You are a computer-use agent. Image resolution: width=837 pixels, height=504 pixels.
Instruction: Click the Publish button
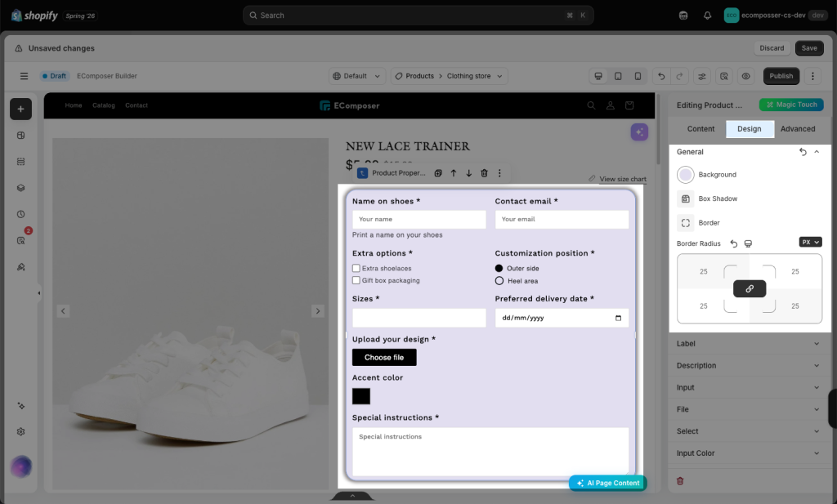tap(781, 76)
